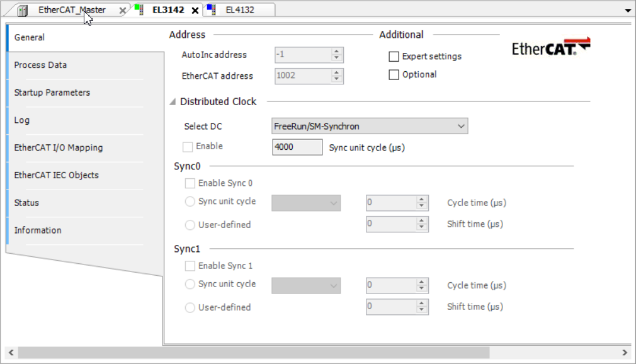The image size is (636, 364).
Task: Open the tab list dropdown at top right
Action: (x=627, y=9)
